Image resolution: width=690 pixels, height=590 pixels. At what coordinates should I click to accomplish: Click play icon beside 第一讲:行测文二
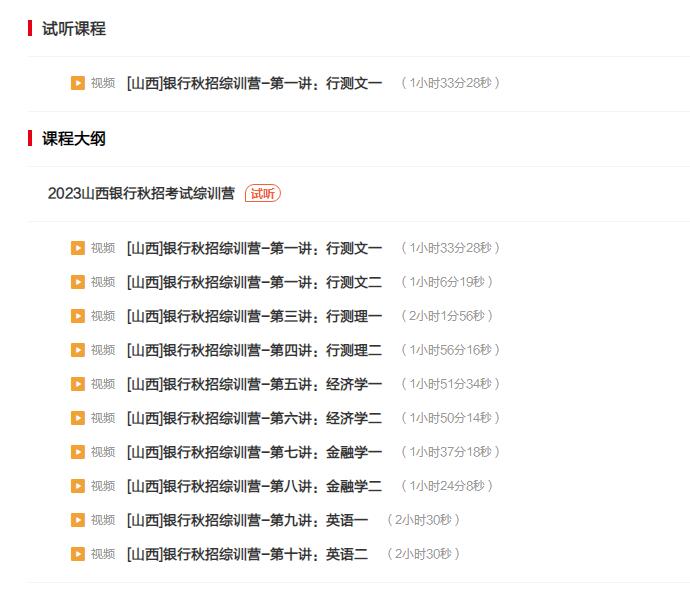[x=78, y=282]
